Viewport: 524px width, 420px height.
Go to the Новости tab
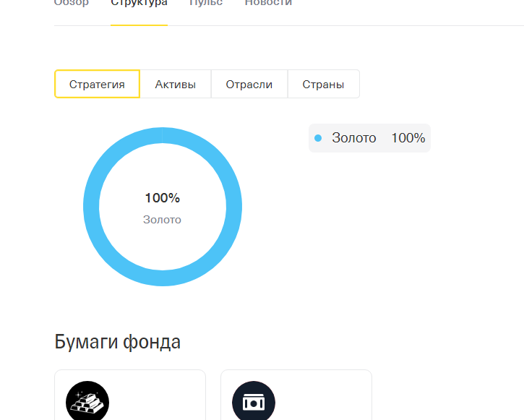268,3
